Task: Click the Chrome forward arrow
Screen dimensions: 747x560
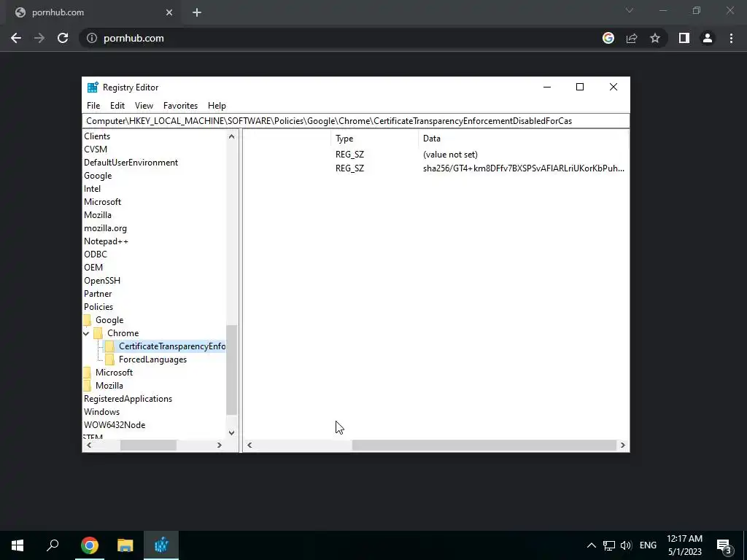Action: [39, 38]
